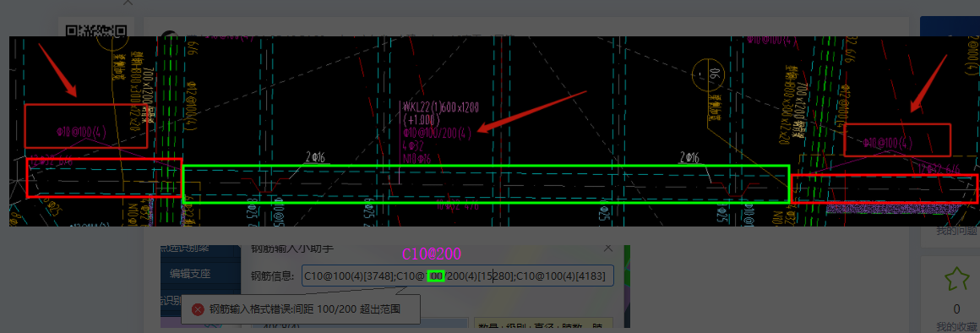Select the 编辑支座 menu entry

[190, 274]
